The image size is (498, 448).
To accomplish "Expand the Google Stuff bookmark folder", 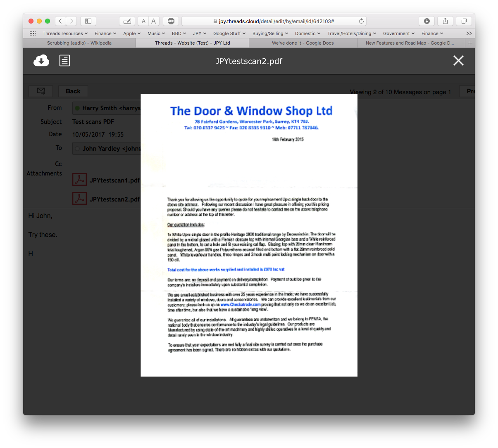I will pyautogui.click(x=229, y=33).
